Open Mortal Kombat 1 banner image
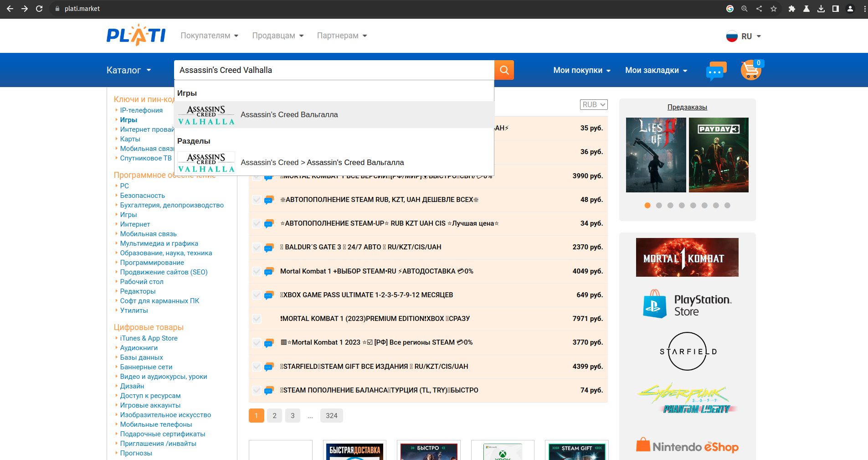 pos(687,257)
